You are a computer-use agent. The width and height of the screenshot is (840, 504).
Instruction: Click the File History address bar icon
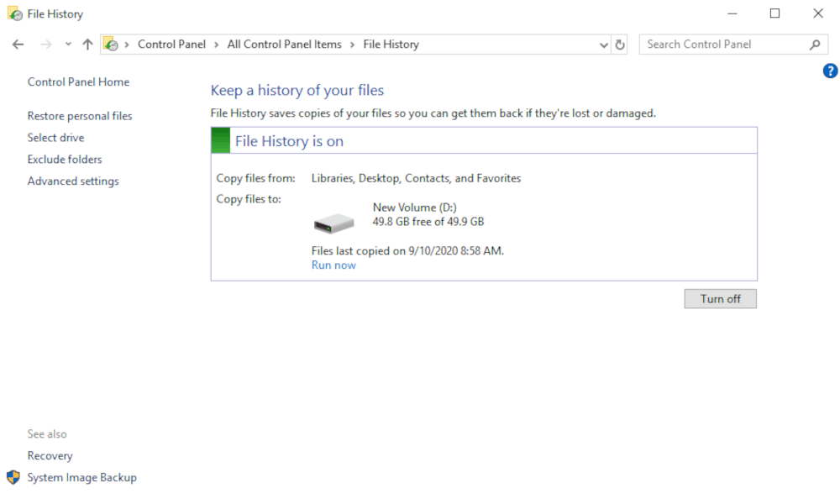111,44
